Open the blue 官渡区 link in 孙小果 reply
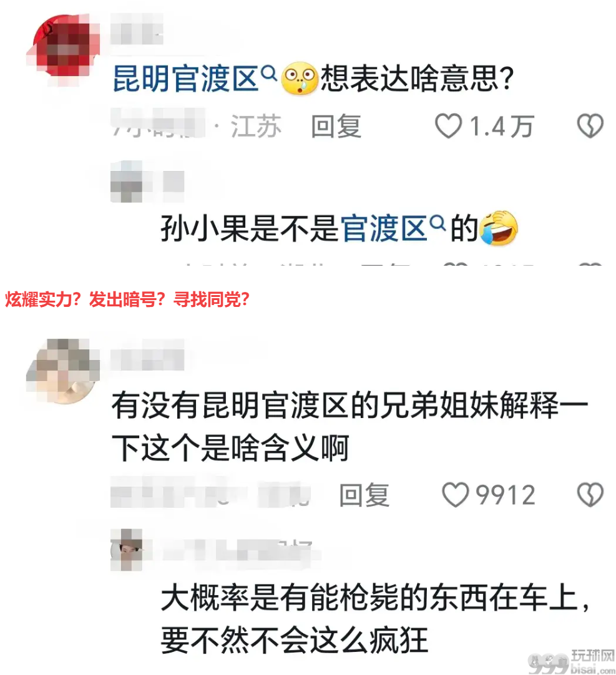616x675 pixels. (x=383, y=228)
